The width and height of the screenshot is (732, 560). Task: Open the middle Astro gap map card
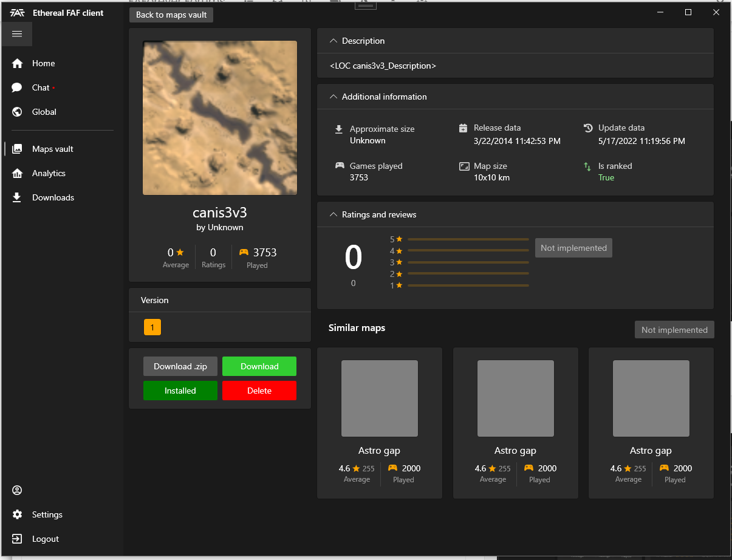tap(515, 423)
